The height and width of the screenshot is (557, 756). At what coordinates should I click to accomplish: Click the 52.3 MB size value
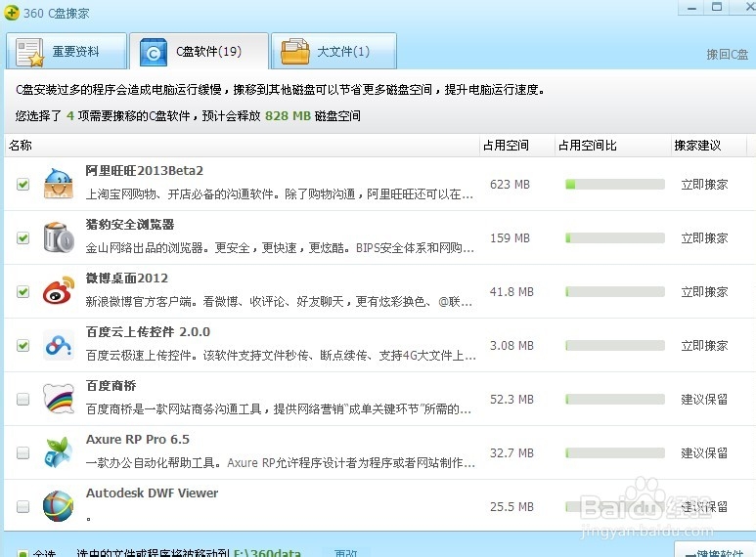(x=511, y=399)
